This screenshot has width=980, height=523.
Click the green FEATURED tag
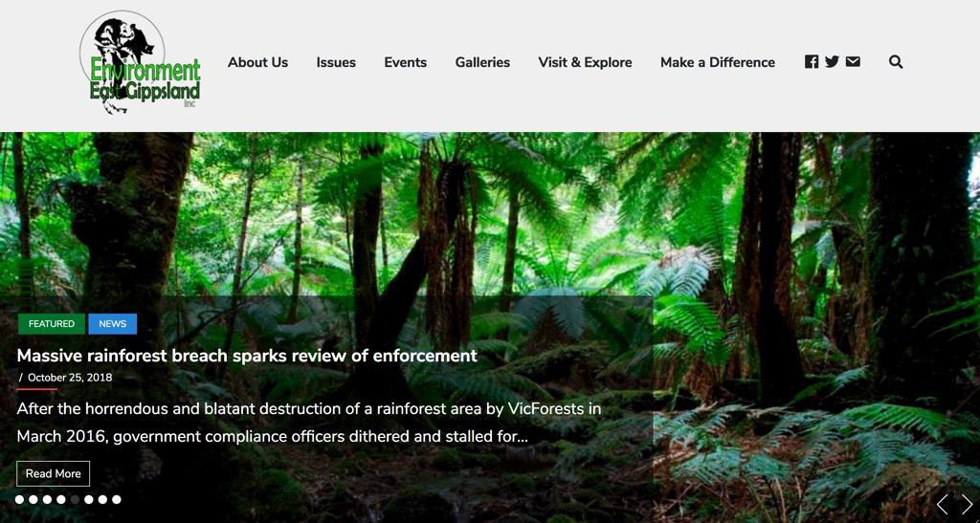(52, 324)
